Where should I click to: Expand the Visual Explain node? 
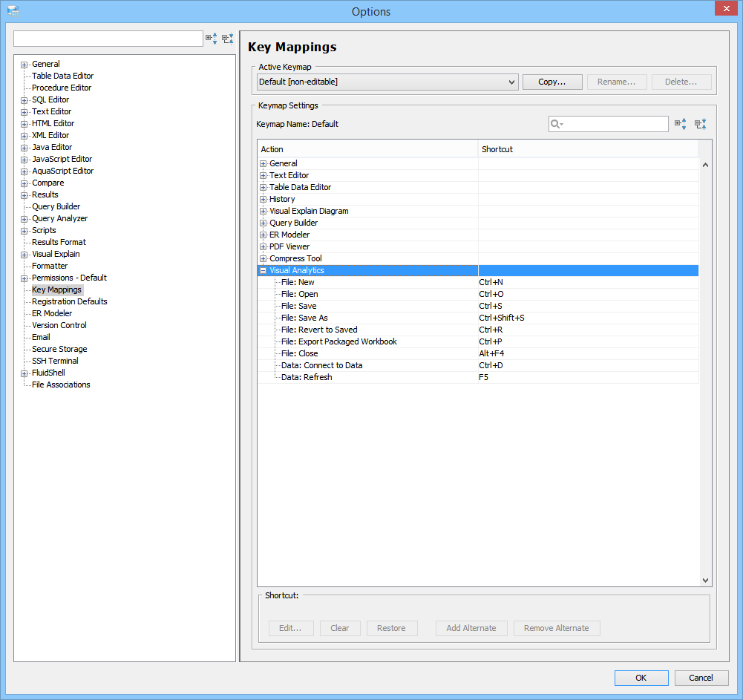point(24,255)
